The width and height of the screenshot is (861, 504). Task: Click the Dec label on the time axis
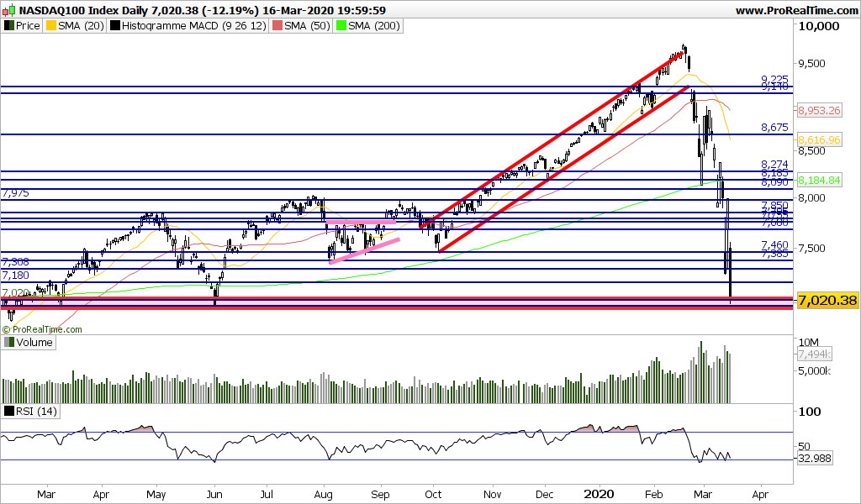(x=545, y=495)
